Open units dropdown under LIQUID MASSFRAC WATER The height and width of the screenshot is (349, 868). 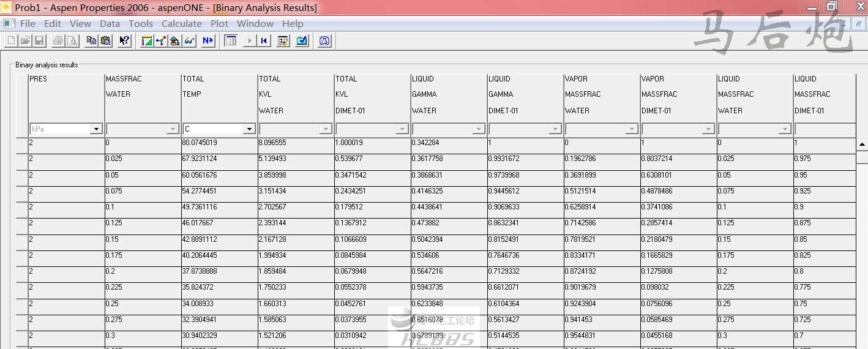tap(785, 129)
